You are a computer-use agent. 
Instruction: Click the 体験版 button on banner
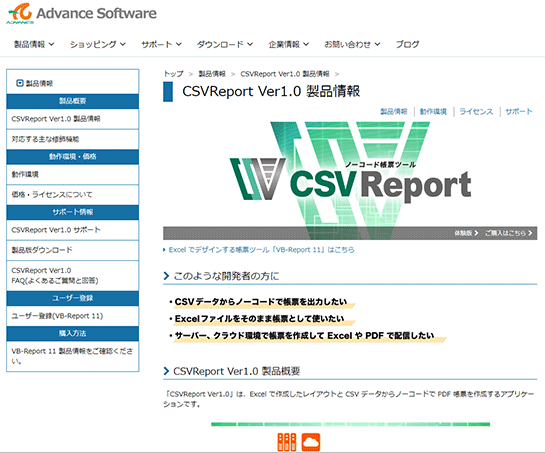click(x=466, y=233)
